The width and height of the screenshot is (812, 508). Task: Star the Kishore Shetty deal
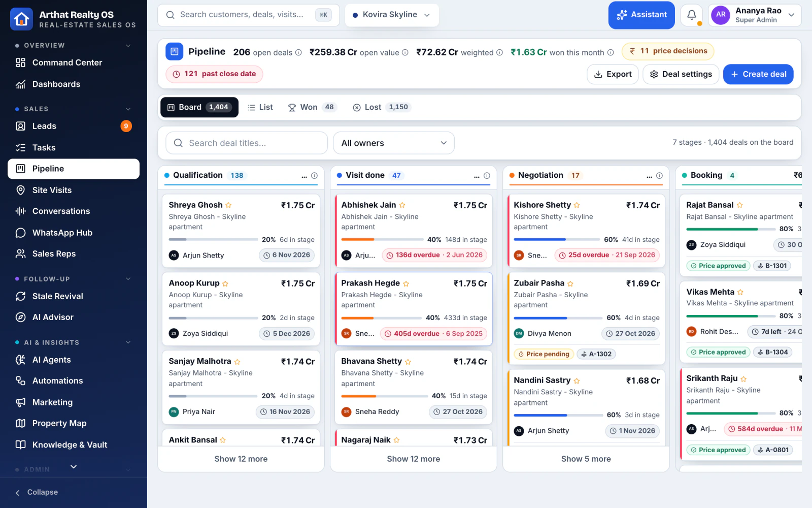pos(577,205)
